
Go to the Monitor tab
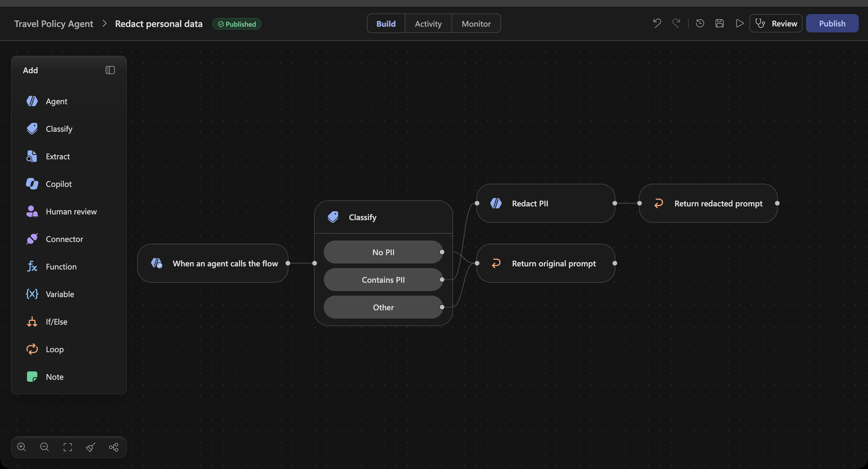(x=476, y=24)
